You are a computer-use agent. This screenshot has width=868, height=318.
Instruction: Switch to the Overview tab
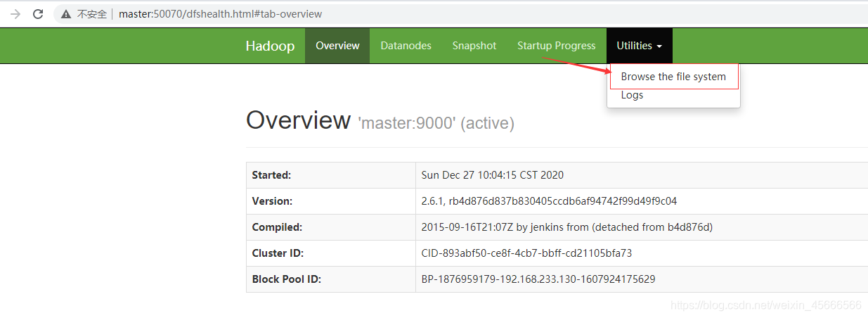pos(337,46)
